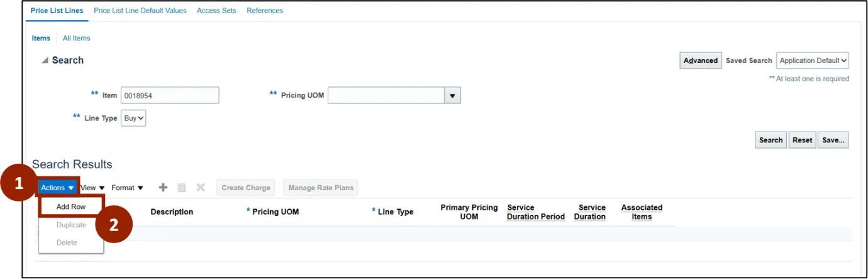The image size is (868, 279).
Task: Click the Manage Rate Plans button
Action: pyautogui.click(x=320, y=188)
